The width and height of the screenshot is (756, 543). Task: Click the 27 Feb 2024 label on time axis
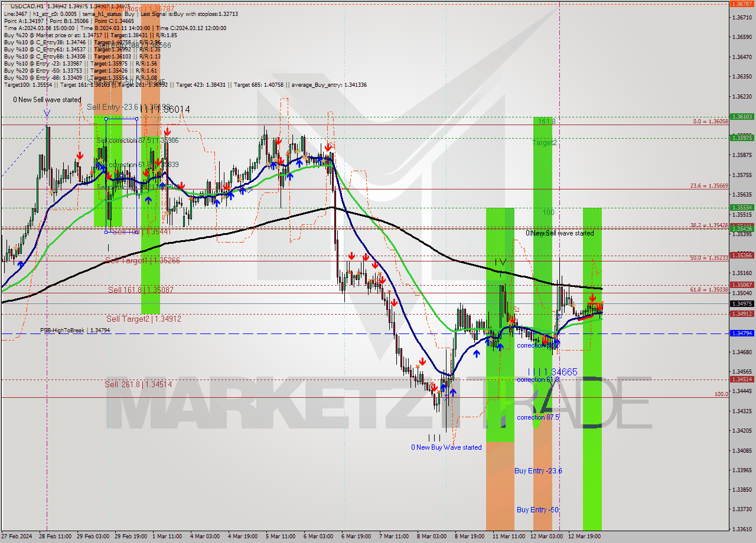[x=16, y=537]
